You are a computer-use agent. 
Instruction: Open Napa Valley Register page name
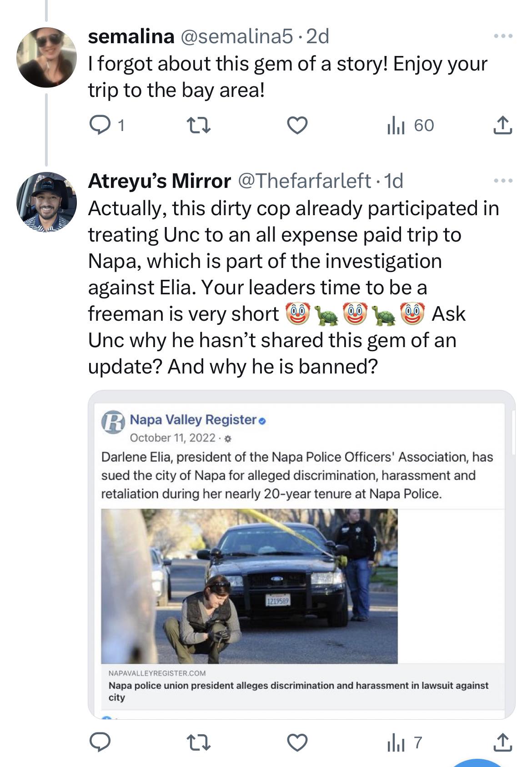193,419
